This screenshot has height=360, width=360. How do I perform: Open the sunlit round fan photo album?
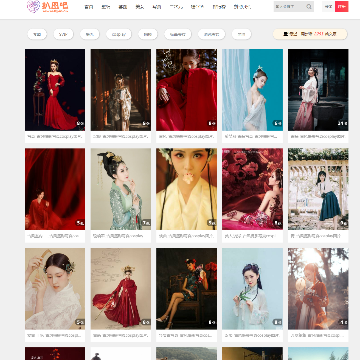coord(318,289)
